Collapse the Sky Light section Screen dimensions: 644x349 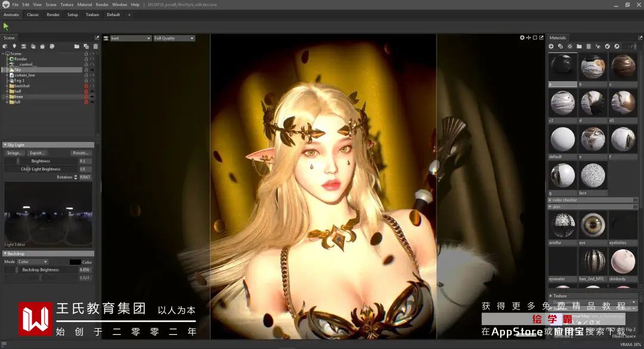5,145
